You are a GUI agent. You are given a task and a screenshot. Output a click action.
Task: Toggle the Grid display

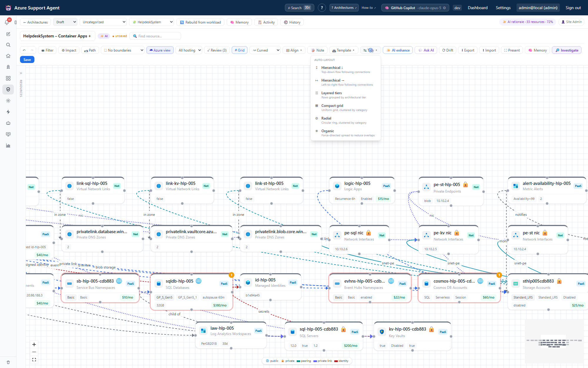pyautogui.click(x=240, y=50)
